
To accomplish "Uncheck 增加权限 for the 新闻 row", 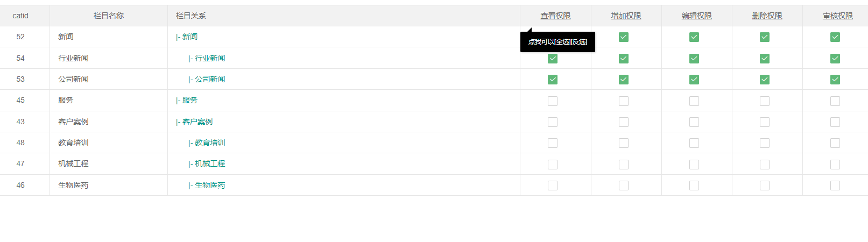I will coord(624,37).
